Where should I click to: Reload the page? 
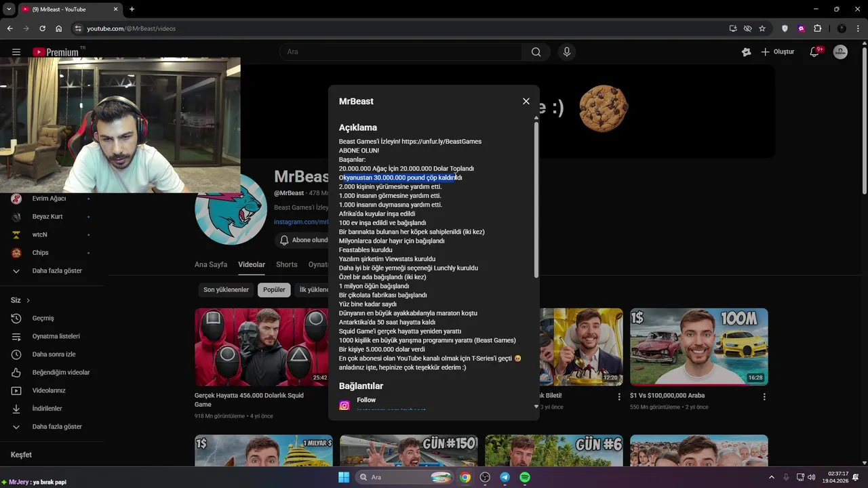click(42, 28)
